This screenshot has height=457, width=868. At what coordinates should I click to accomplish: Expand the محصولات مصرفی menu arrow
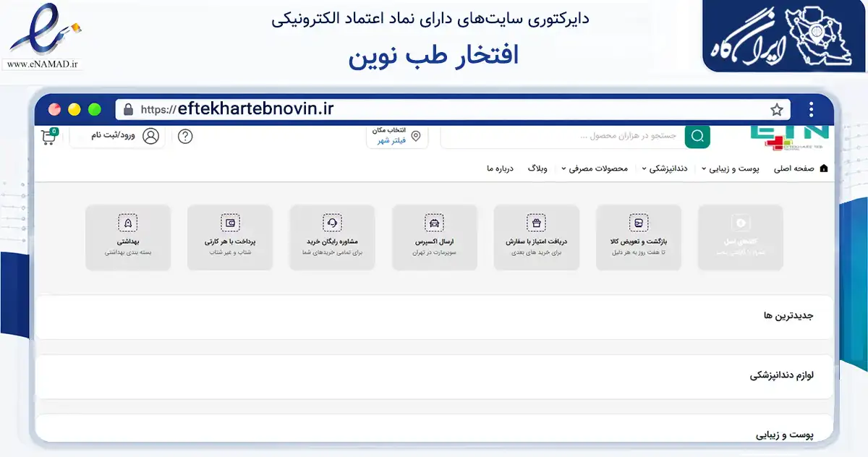click(x=563, y=169)
